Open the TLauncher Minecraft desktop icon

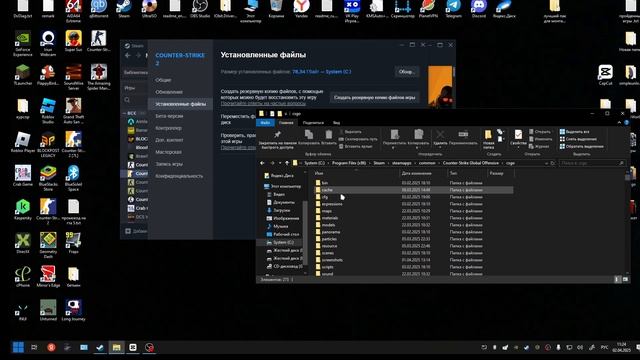(x=23, y=75)
